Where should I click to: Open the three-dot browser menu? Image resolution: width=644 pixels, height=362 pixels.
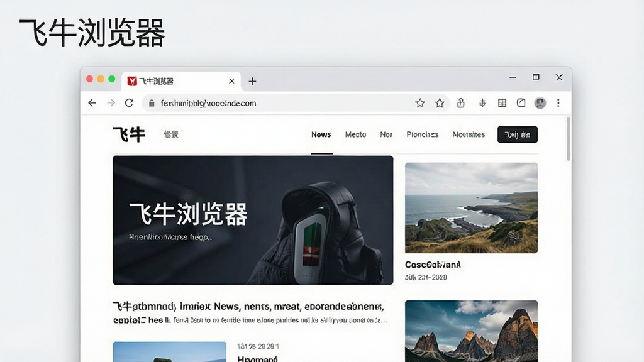(558, 103)
